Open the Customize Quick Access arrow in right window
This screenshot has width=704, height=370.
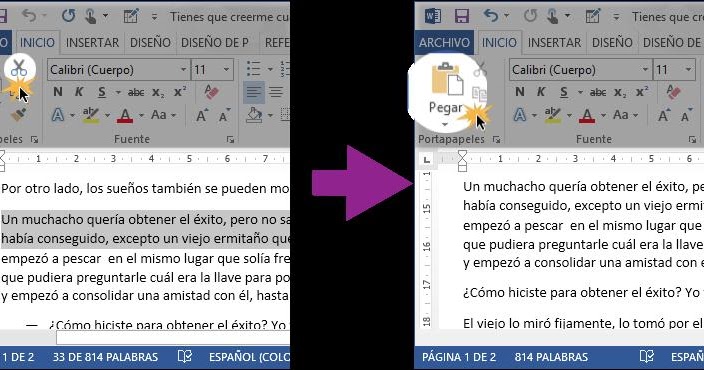point(616,18)
